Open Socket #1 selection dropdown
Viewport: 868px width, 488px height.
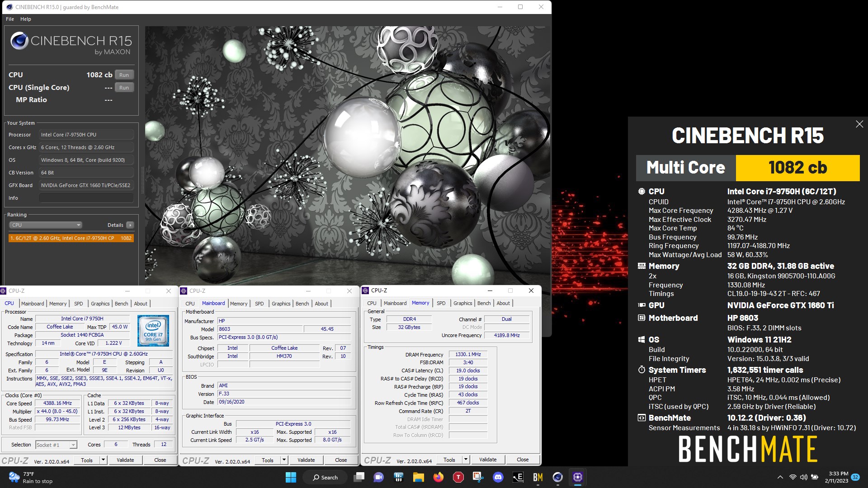57,445
